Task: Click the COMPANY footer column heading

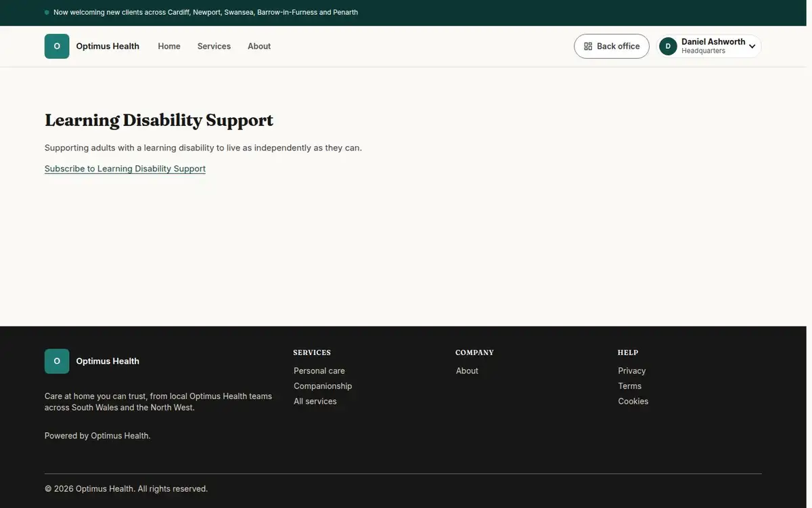Action: click(474, 352)
